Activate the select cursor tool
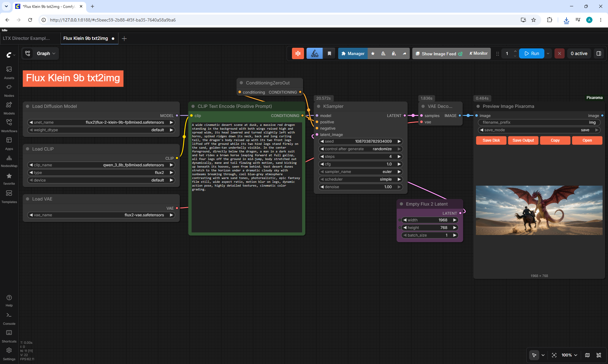 534,355
